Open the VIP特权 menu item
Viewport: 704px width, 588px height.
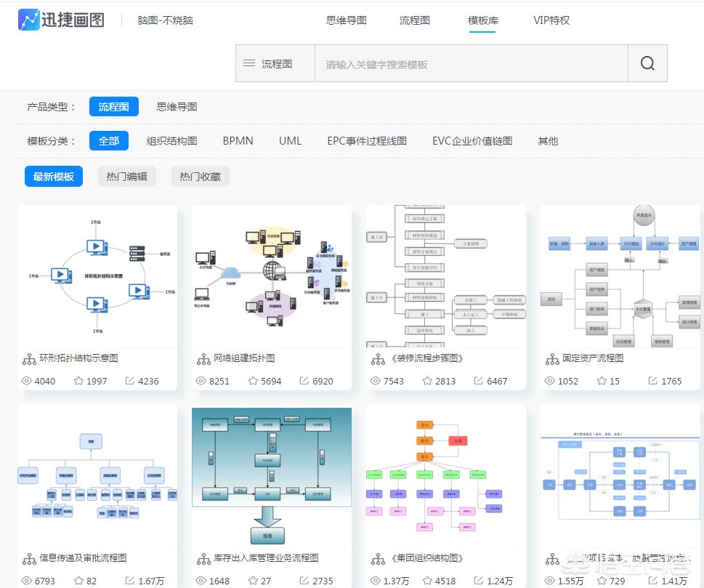(551, 20)
